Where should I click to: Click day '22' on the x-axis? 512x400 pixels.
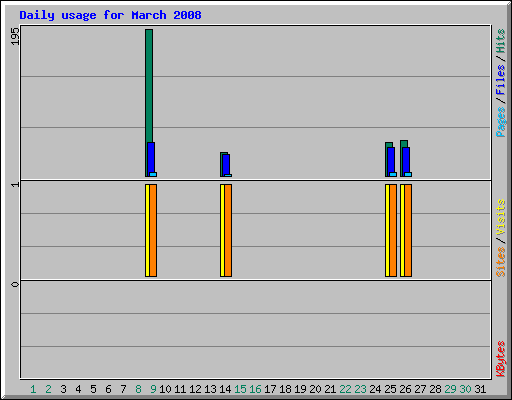[345, 389]
